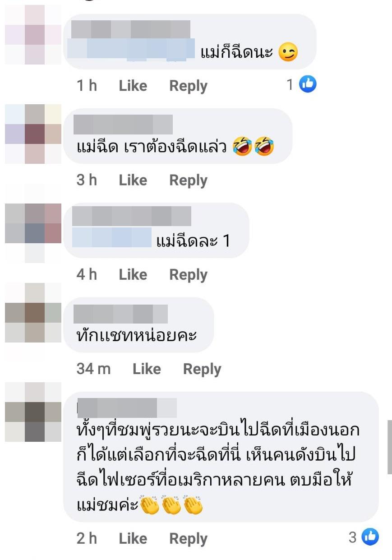
Task: Open the first commenter's pink profile picture
Action: 33,35
